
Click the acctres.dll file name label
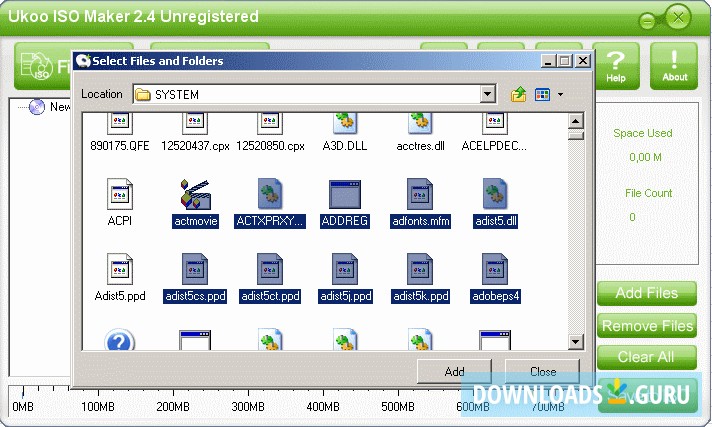click(x=420, y=146)
